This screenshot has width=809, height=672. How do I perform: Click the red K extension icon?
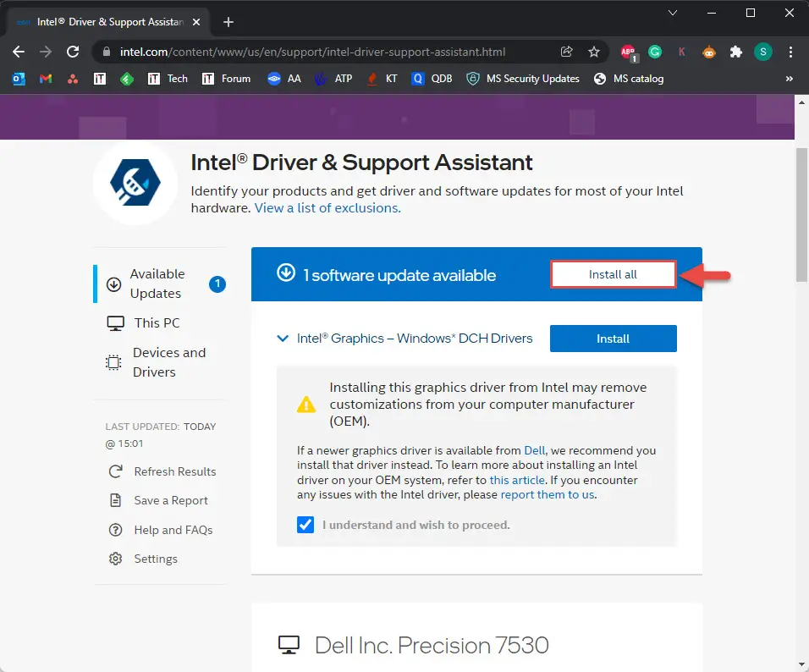pyautogui.click(x=681, y=52)
